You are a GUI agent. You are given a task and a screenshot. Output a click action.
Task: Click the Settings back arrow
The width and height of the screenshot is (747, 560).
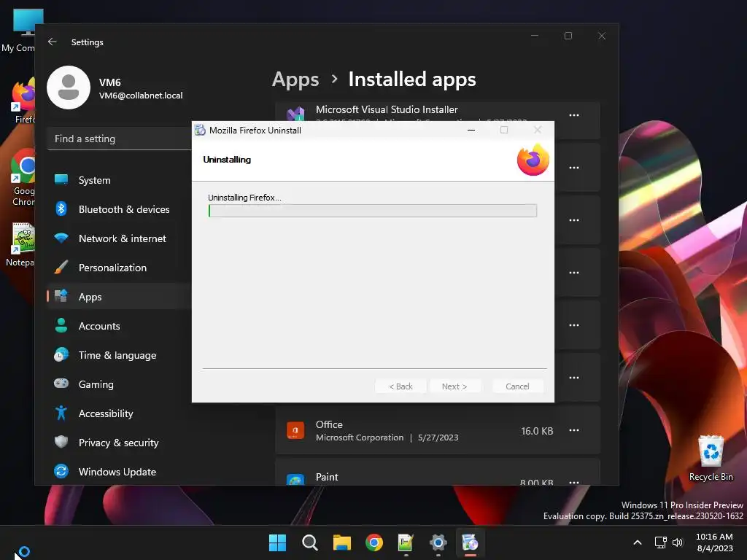coord(53,42)
